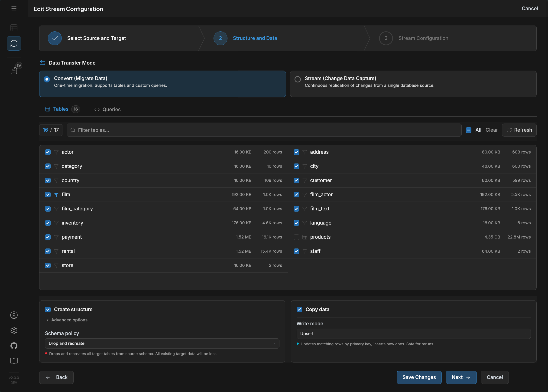Open the Write mode Upsert dropdown

tap(413, 333)
